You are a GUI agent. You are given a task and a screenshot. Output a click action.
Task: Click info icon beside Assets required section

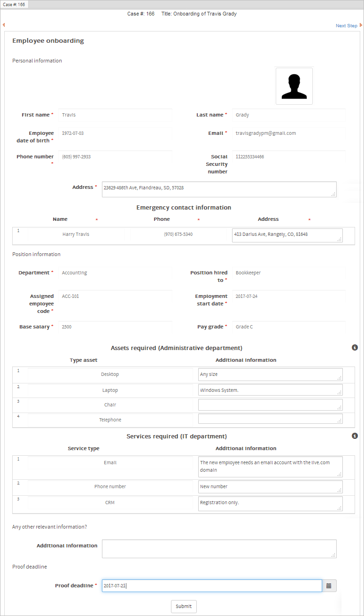(x=355, y=348)
